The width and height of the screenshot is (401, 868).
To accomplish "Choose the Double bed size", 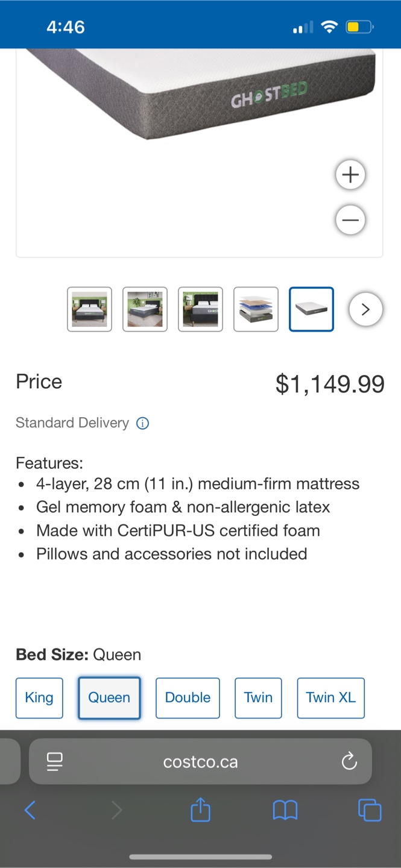I will click(188, 698).
